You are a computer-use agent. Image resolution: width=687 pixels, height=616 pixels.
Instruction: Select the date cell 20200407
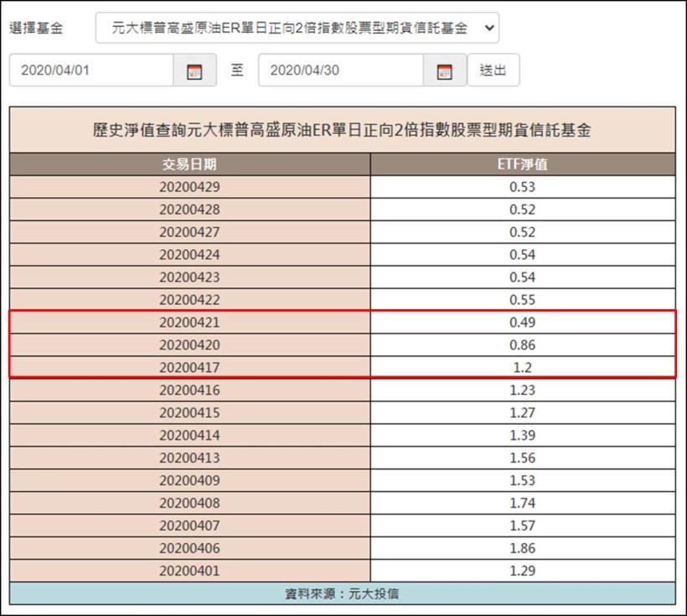click(x=189, y=525)
